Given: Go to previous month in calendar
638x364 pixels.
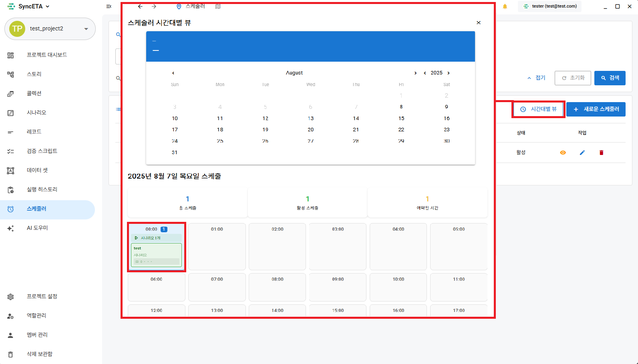Looking at the screenshot, I should (173, 73).
